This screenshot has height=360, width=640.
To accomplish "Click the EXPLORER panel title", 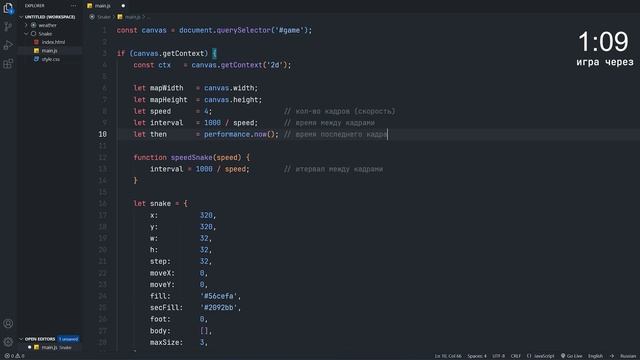I will click(35, 6).
